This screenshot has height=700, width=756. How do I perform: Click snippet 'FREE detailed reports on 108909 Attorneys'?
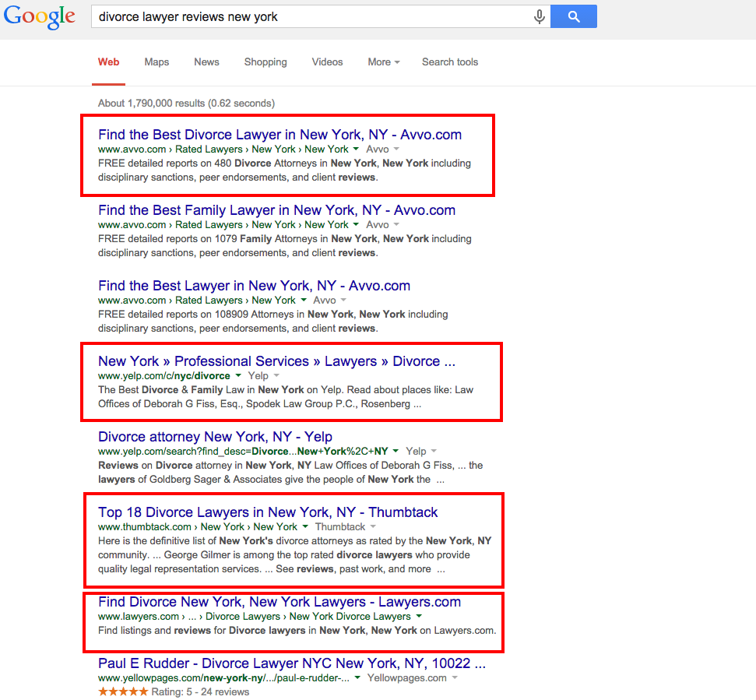[273, 321]
